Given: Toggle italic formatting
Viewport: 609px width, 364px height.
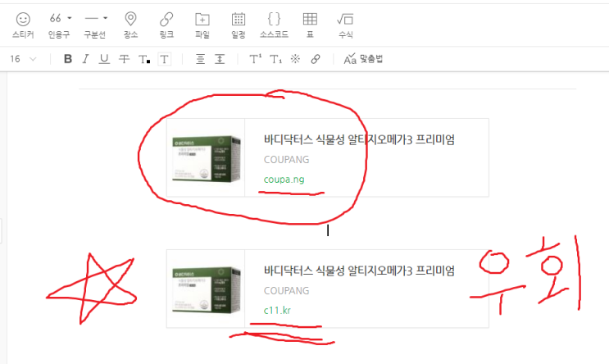Looking at the screenshot, I should pyautogui.click(x=85, y=59).
